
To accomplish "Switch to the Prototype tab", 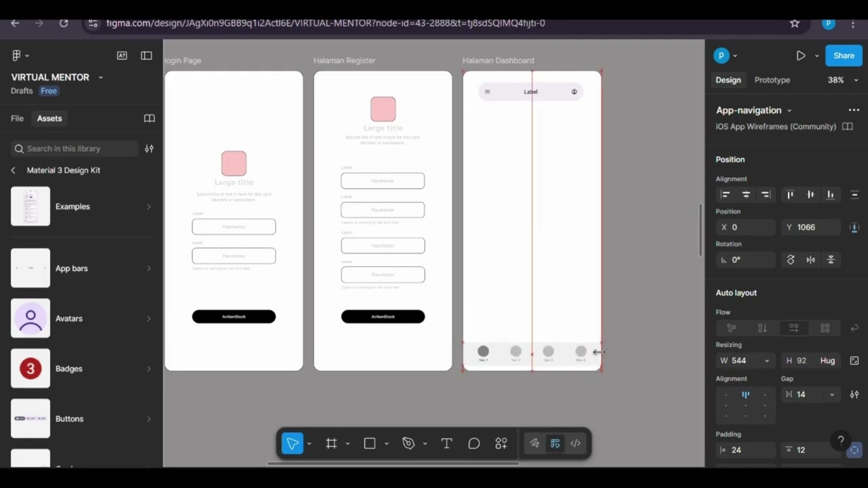I will (x=772, y=80).
